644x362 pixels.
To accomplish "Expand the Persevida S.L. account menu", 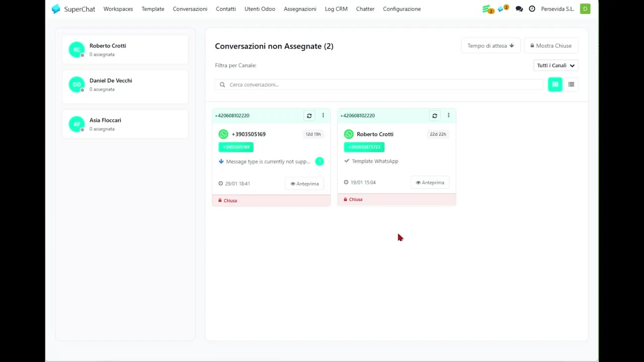I will (557, 9).
